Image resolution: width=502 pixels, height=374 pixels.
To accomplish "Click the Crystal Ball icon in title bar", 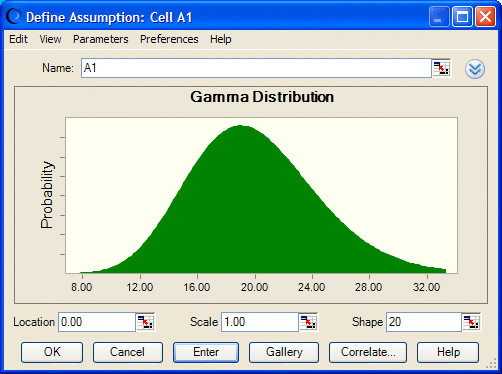I will 13,16.
